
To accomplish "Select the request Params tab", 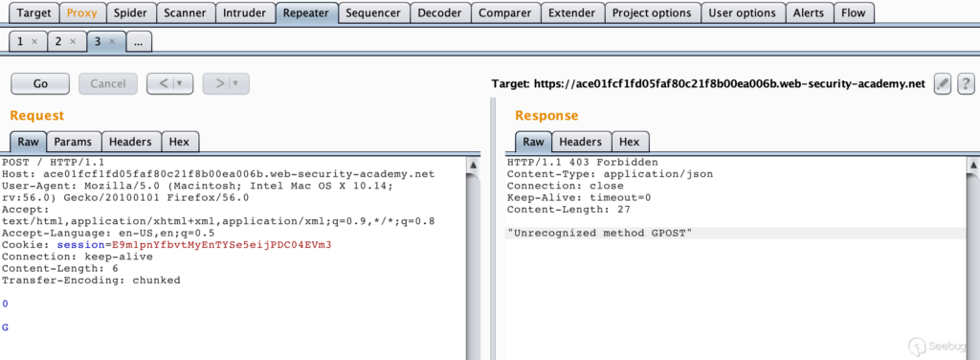I will (x=74, y=142).
